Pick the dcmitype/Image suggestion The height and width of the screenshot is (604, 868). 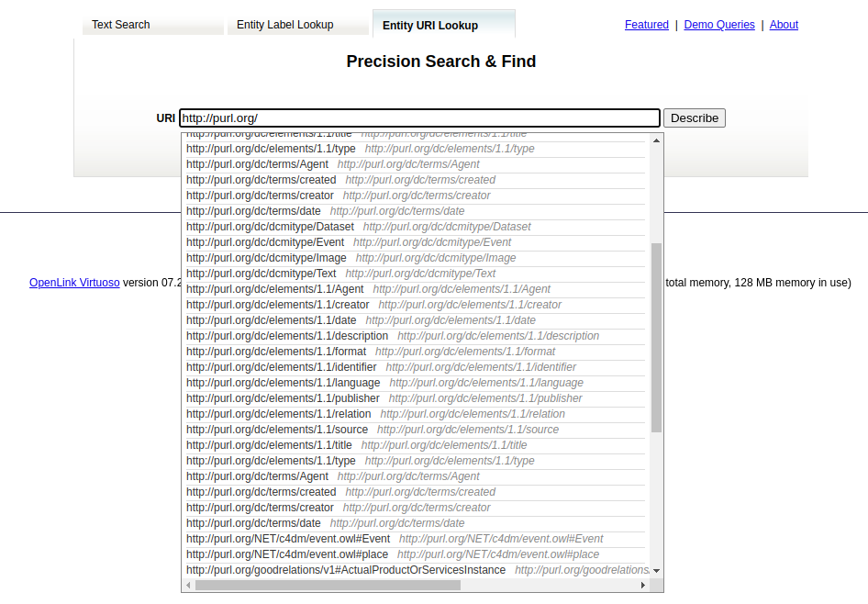(x=266, y=258)
